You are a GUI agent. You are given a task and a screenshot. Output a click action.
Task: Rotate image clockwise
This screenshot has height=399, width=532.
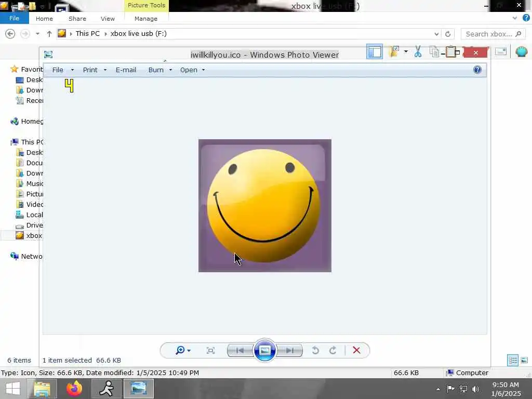point(333,351)
